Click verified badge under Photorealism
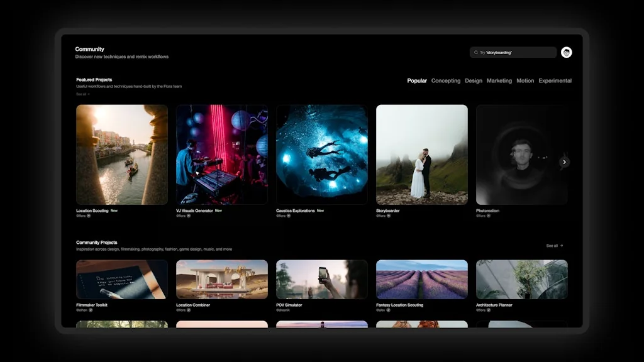This screenshot has height=362, width=644. (x=489, y=216)
